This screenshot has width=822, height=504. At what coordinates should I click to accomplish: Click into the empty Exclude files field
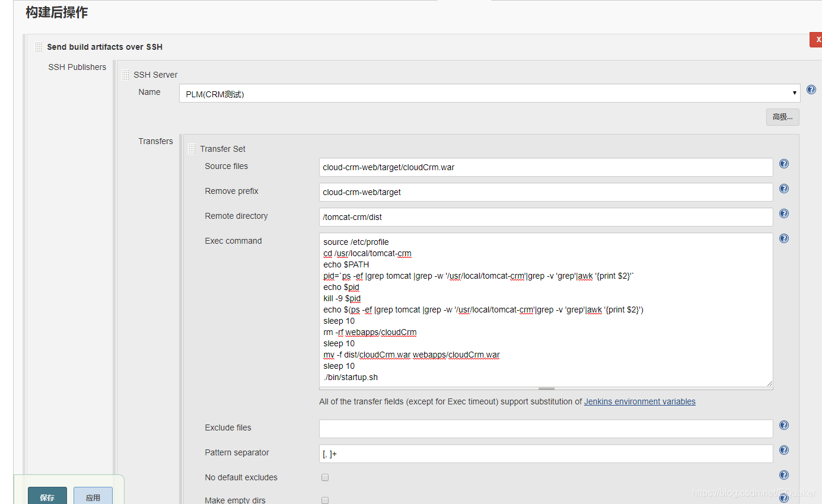(546, 429)
